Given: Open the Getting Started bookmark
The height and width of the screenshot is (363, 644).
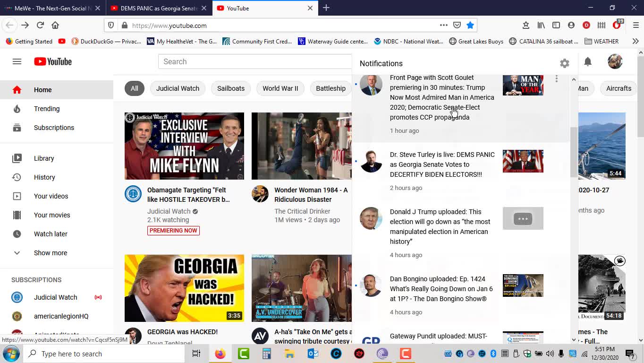Looking at the screenshot, I should click(29, 41).
